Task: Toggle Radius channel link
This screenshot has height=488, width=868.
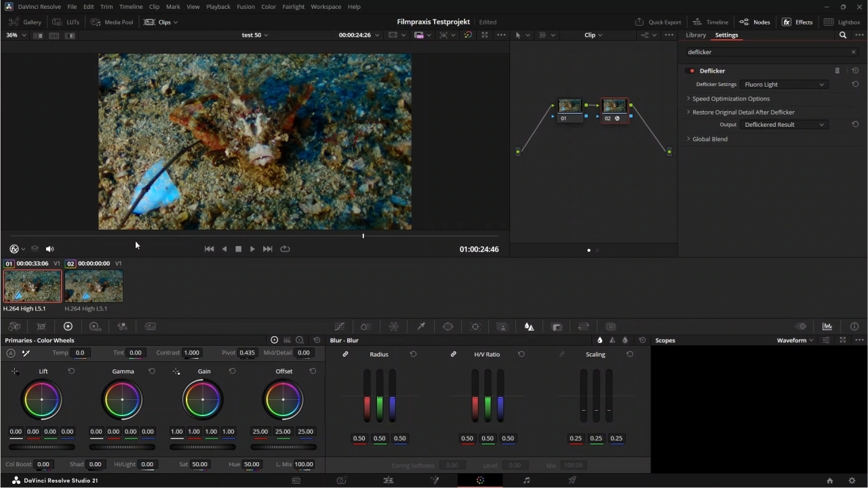Action: click(x=345, y=354)
